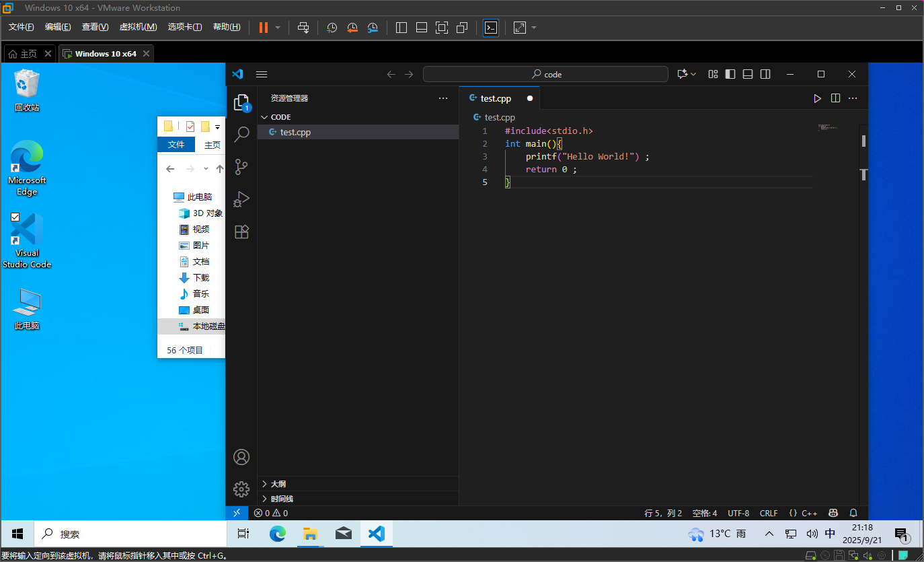Switch to the test.cpp editor tab
Image resolution: width=924 pixels, height=562 pixels.
[x=496, y=98]
